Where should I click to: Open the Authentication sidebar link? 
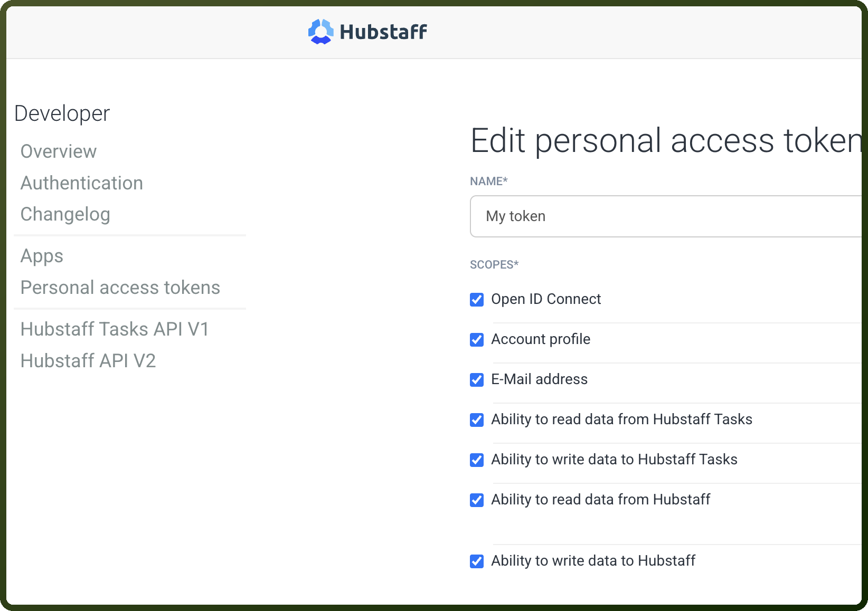click(x=82, y=183)
